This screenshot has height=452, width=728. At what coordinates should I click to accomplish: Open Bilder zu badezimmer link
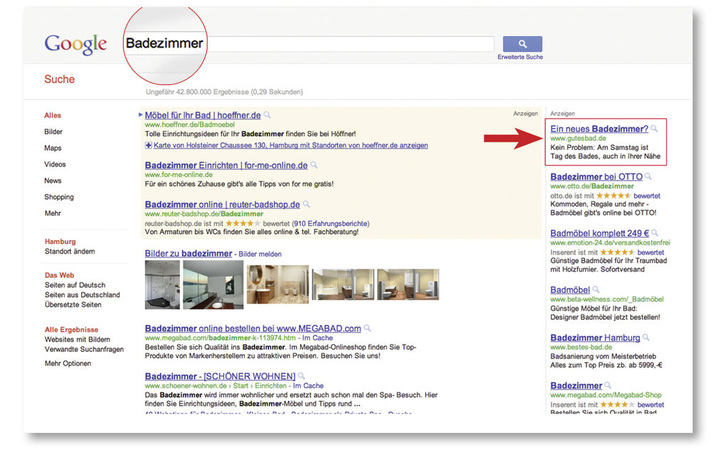coord(188,253)
